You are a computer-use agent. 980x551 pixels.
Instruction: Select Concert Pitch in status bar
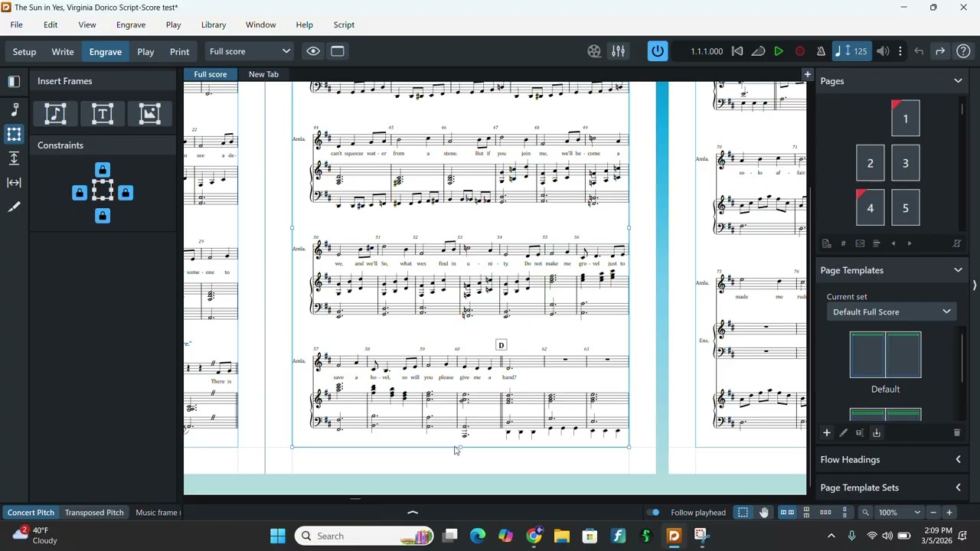coord(31,513)
